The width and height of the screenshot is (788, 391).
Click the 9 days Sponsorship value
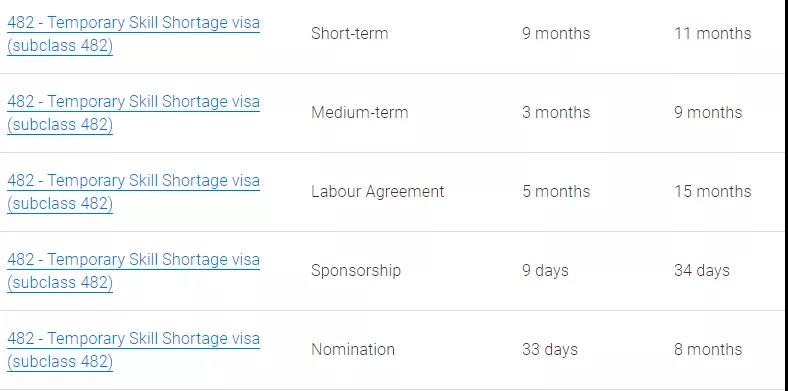tap(545, 270)
